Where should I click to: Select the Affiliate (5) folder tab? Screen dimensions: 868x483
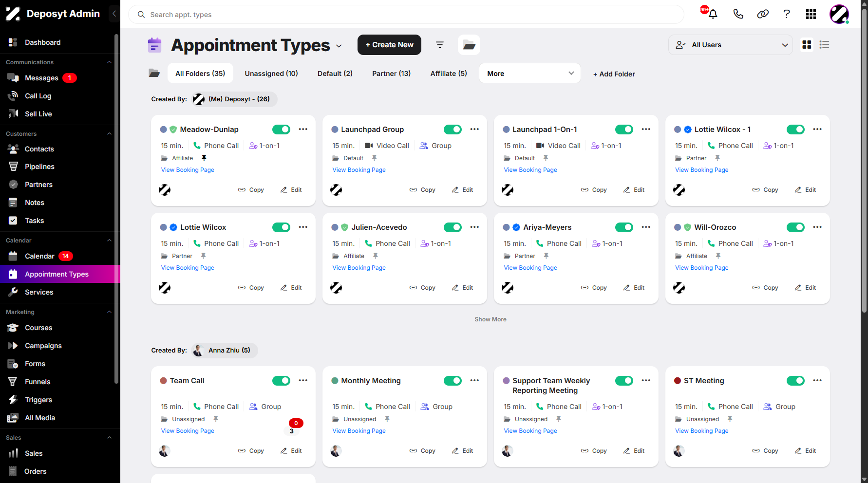[x=449, y=74]
